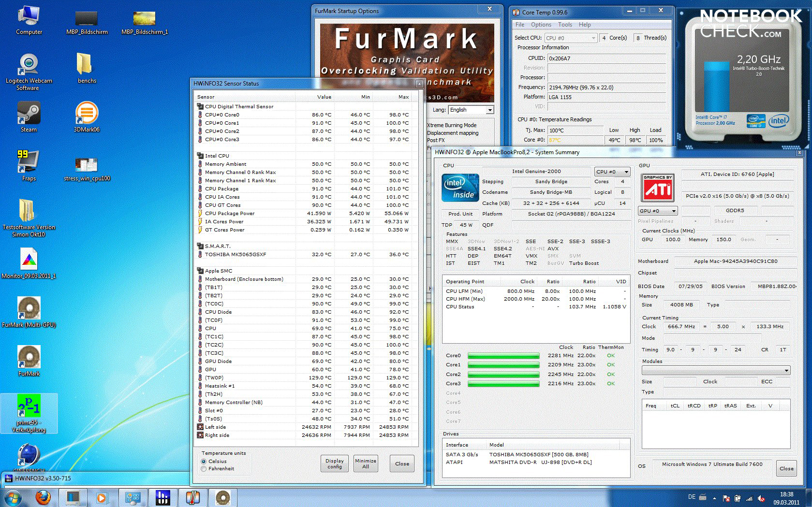Screen dimensions: 812x507
Task: Switch to HWiNFO32 via taskbar icon
Action: (x=163, y=498)
